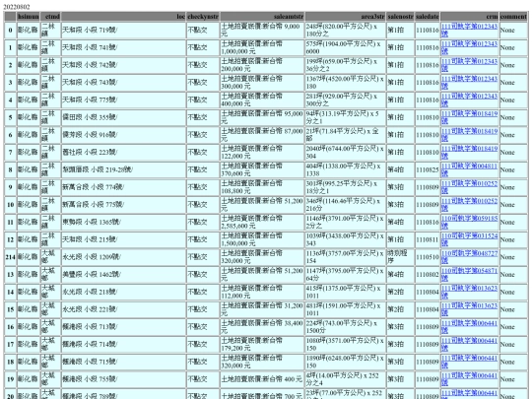Select area cell 1367坪(4520.00平方公尺)
This screenshot has height=399, width=532.
click(x=346, y=83)
